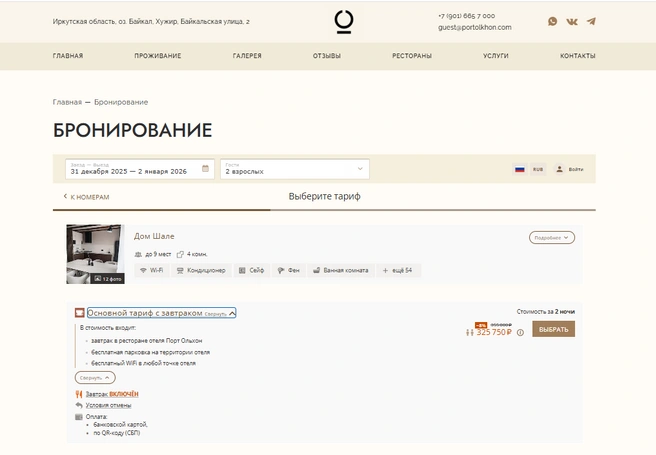Click the fork and knife breakfast icon

(x=79, y=394)
